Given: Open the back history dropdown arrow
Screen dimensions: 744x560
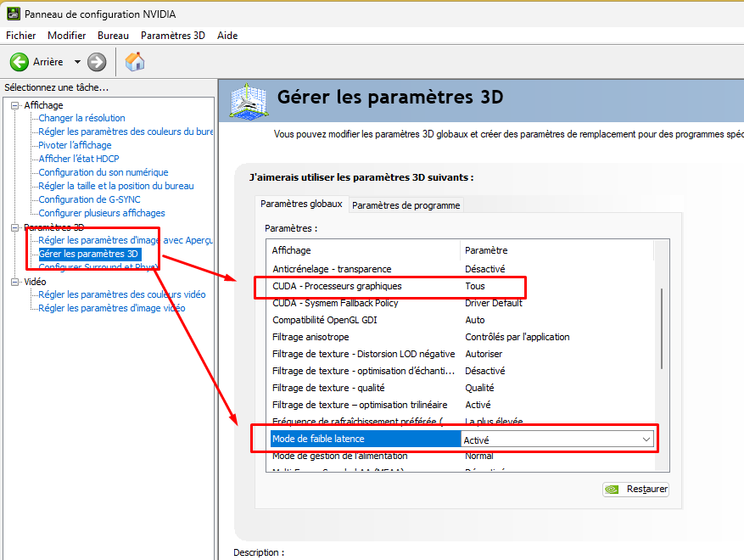Looking at the screenshot, I should pyautogui.click(x=77, y=62).
